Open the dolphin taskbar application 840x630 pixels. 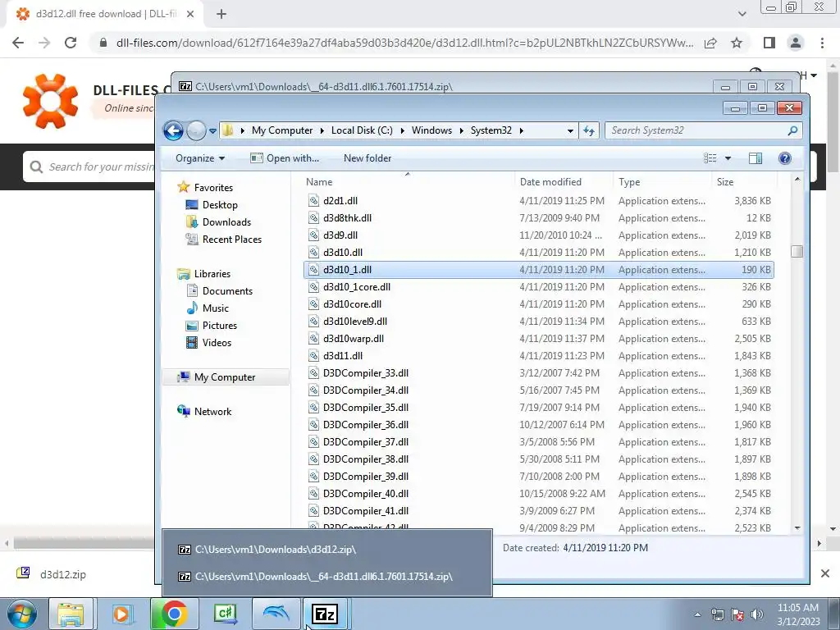(276, 614)
